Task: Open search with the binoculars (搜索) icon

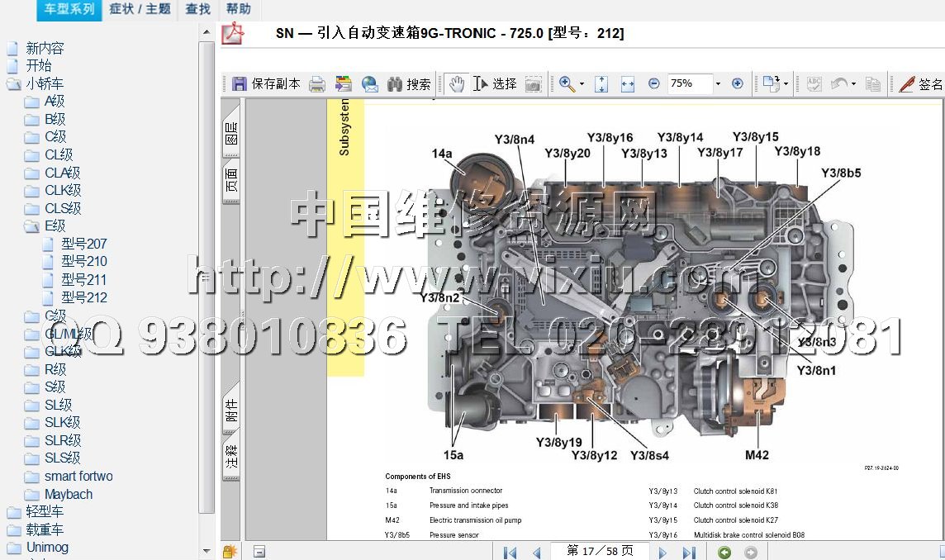Action: click(395, 83)
